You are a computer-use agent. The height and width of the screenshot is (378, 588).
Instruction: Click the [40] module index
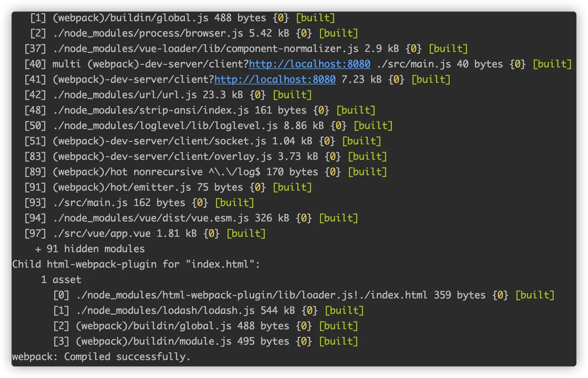point(35,64)
